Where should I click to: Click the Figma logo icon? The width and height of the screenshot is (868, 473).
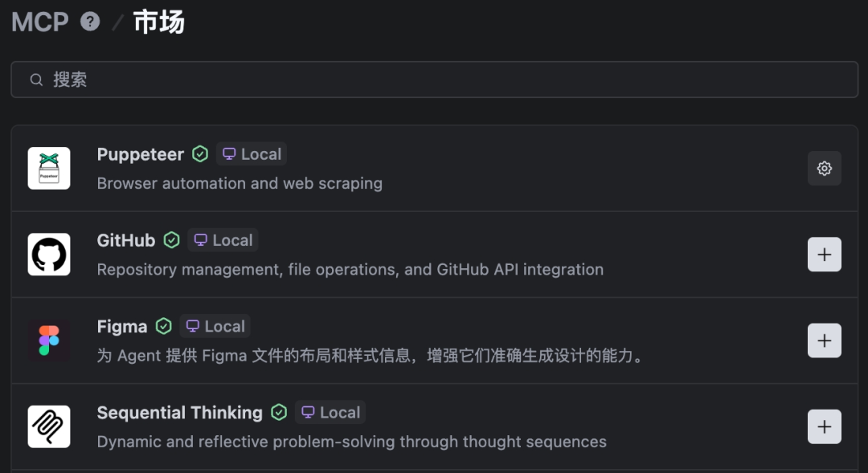point(49,340)
